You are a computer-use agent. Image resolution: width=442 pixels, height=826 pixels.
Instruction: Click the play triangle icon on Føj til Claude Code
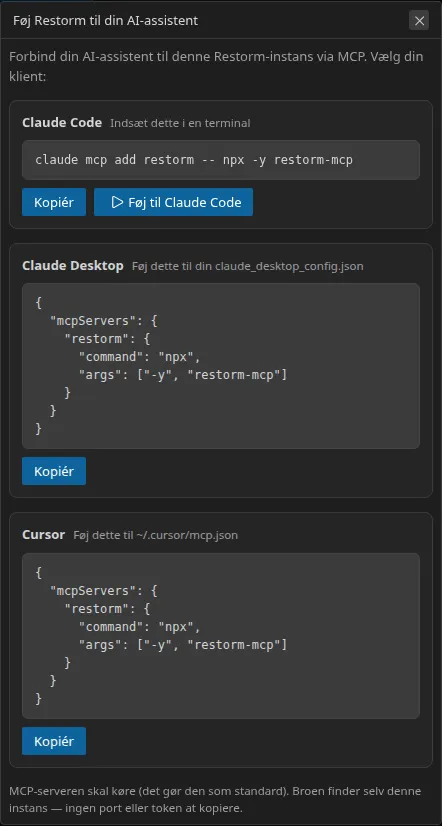click(116, 202)
